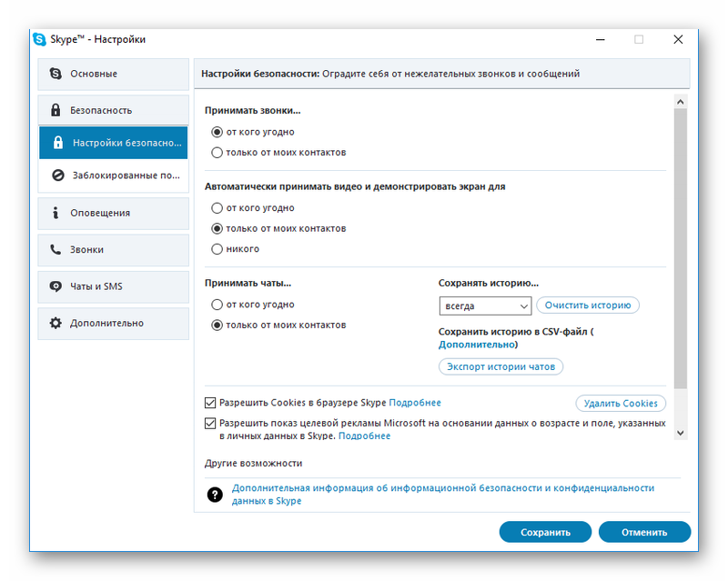Accept calls from anyone (от кого угодно)
This screenshot has width=728, height=581.
pos(217,132)
